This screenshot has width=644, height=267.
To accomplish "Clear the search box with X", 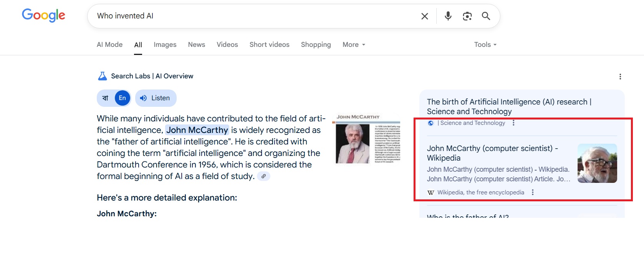I will pyautogui.click(x=424, y=16).
